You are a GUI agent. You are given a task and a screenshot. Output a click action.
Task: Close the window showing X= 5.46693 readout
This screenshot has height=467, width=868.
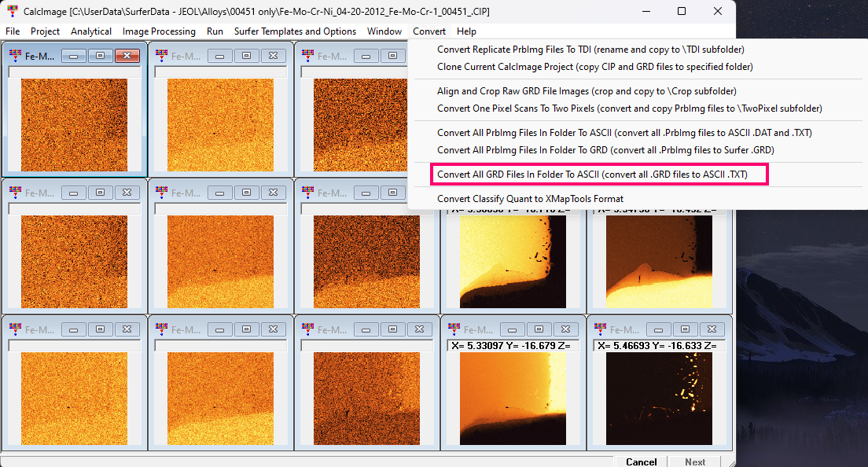[713, 330]
